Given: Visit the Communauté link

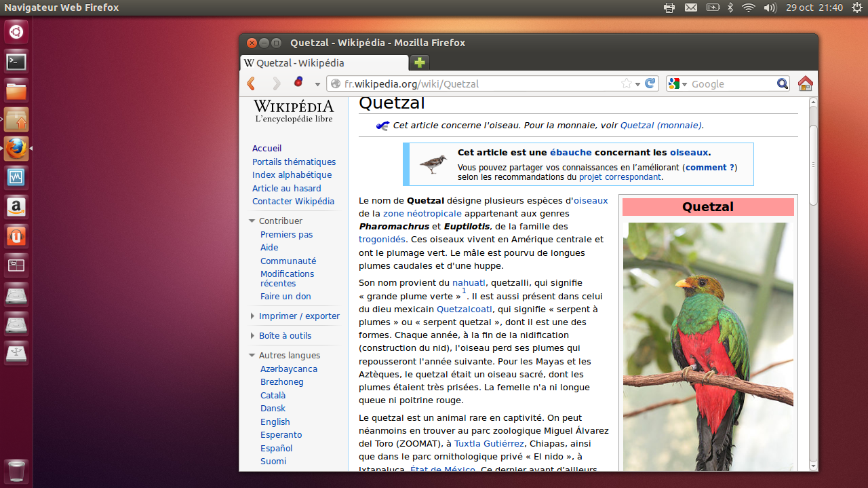Looking at the screenshot, I should (x=288, y=261).
